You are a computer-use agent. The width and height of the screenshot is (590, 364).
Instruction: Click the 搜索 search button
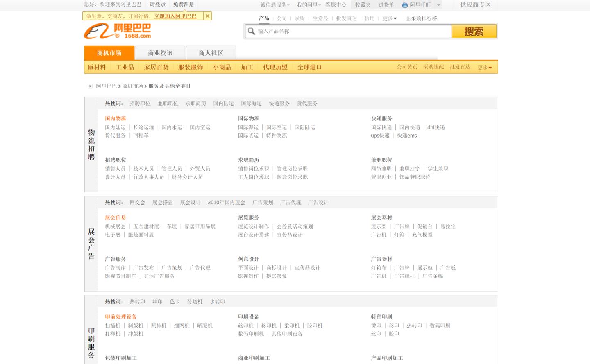[x=474, y=31]
